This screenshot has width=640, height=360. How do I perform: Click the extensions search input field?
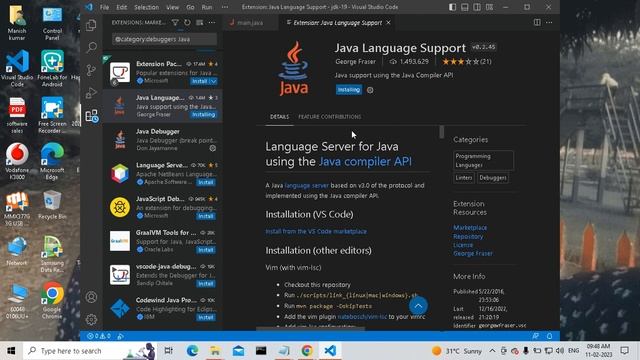pos(164,39)
